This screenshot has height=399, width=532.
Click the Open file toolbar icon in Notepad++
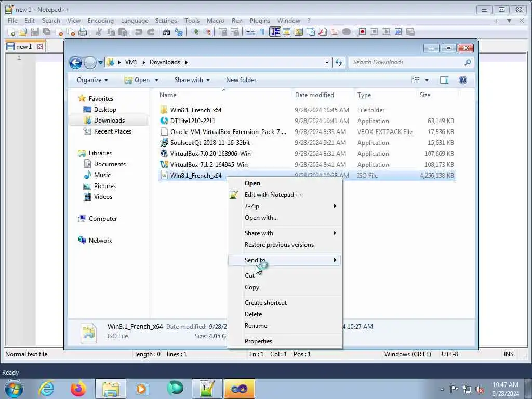[23, 32]
